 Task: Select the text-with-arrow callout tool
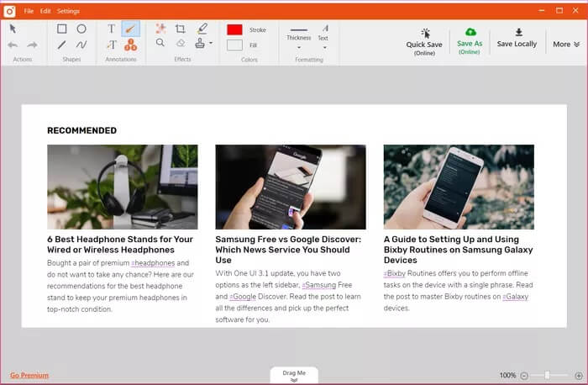(x=112, y=45)
